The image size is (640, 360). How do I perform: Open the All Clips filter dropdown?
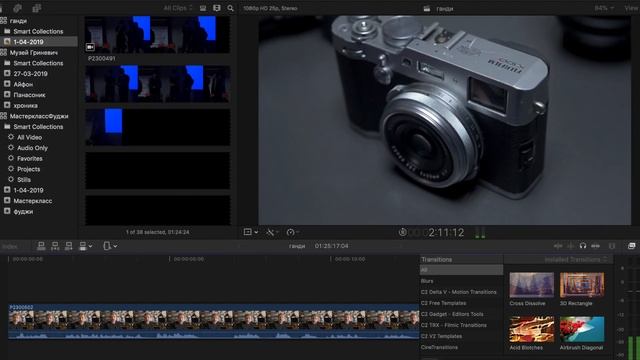pyautogui.click(x=178, y=8)
